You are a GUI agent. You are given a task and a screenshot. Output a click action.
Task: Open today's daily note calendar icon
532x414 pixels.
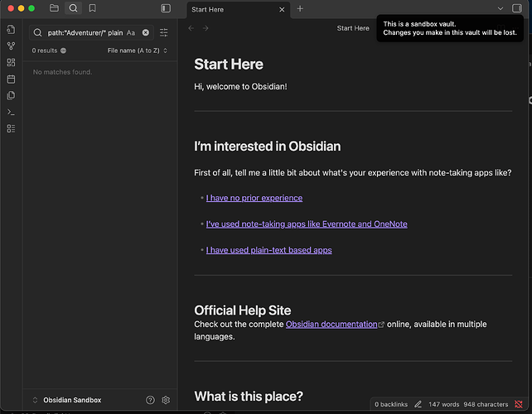tap(11, 79)
